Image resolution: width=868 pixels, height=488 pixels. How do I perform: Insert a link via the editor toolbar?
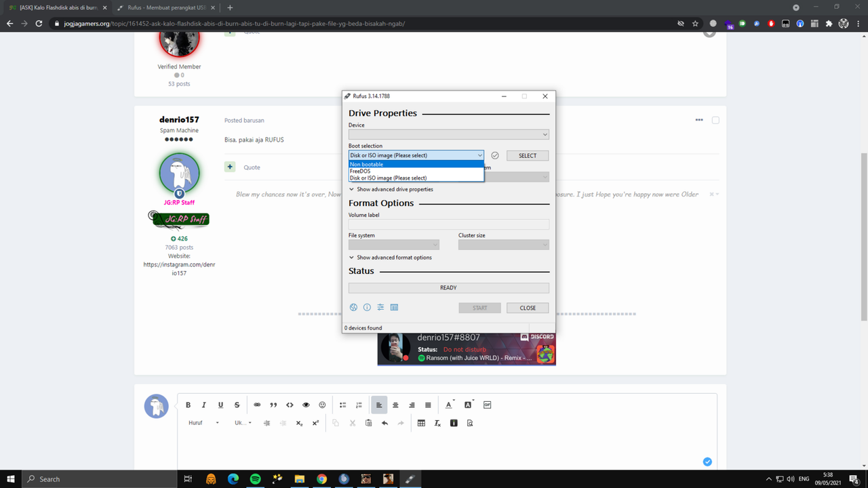click(257, 405)
